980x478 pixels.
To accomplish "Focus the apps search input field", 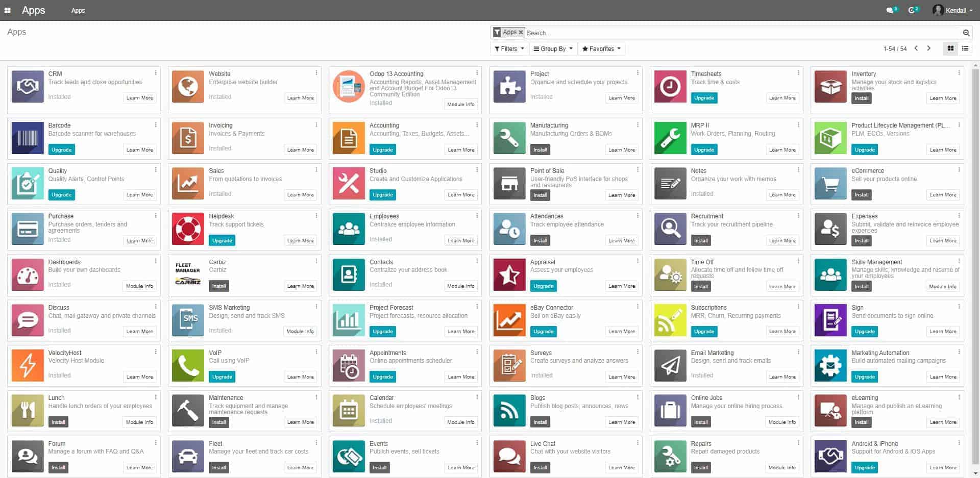I will pyautogui.click(x=743, y=33).
